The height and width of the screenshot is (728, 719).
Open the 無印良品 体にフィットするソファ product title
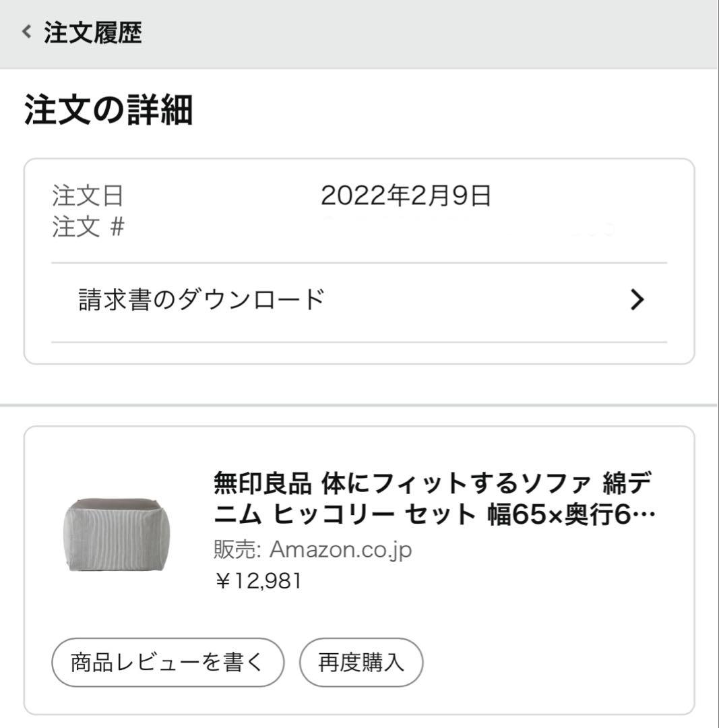click(x=434, y=499)
